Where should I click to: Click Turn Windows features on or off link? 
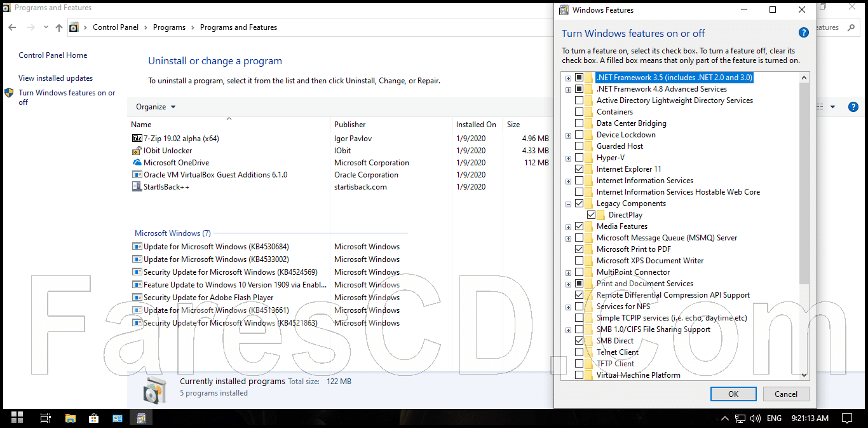(x=67, y=97)
